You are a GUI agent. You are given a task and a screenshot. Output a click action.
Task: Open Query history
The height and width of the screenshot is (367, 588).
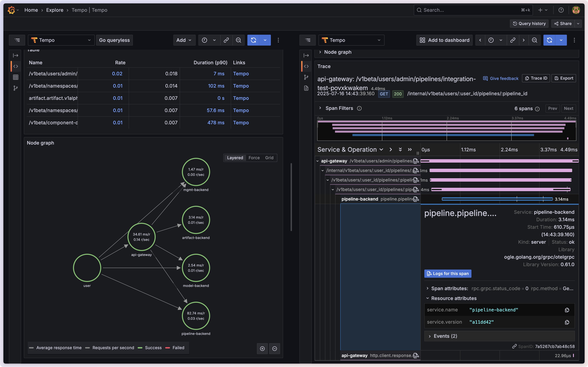click(x=529, y=23)
